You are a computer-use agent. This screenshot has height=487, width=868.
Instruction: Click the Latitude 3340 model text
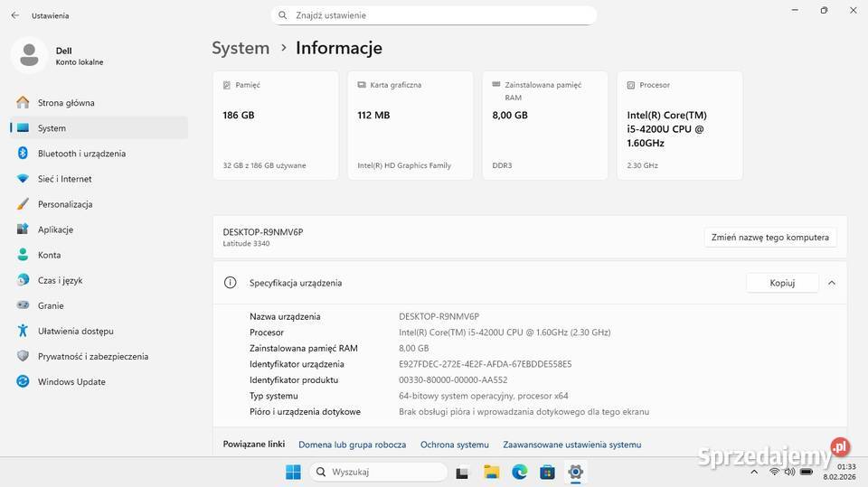pyautogui.click(x=246, y=244)
